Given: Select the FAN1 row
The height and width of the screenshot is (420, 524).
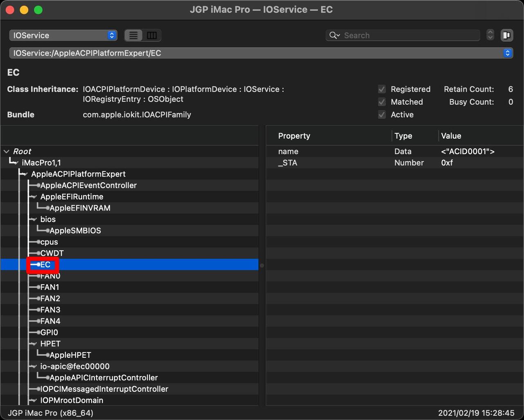Looking at the screenshot, I should (x=129, y=287).
